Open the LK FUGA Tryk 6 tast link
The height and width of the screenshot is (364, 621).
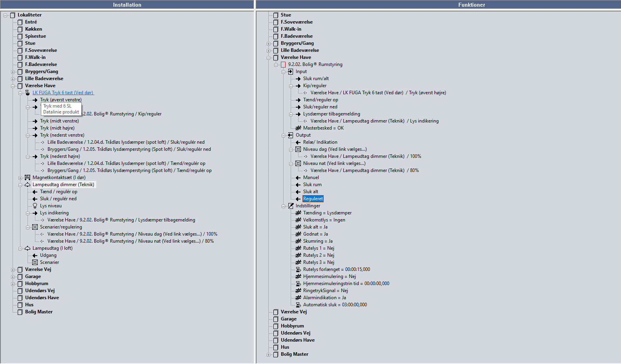pos(63,93)
